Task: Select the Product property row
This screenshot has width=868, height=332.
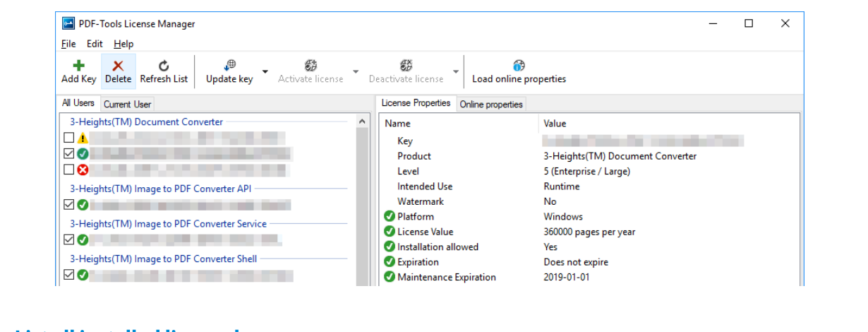Action: [x=590, y=156]
